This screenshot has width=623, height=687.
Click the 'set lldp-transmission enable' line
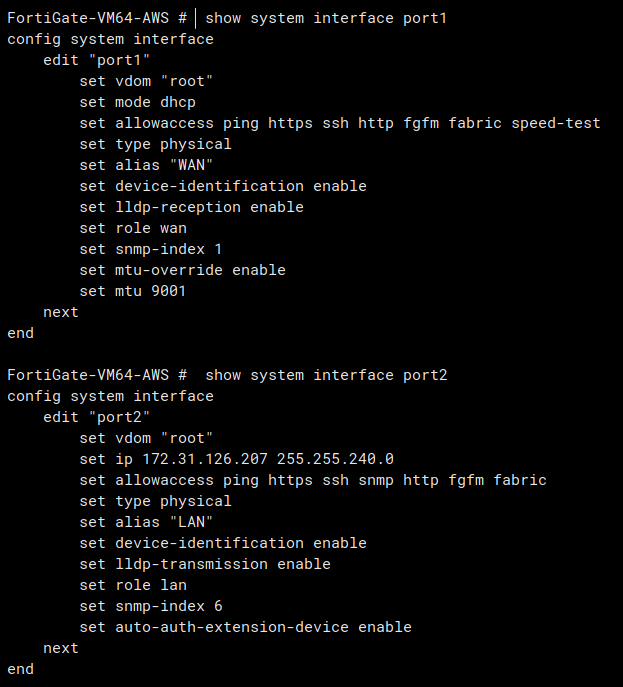pyautogui.click(x=205, y=564)
